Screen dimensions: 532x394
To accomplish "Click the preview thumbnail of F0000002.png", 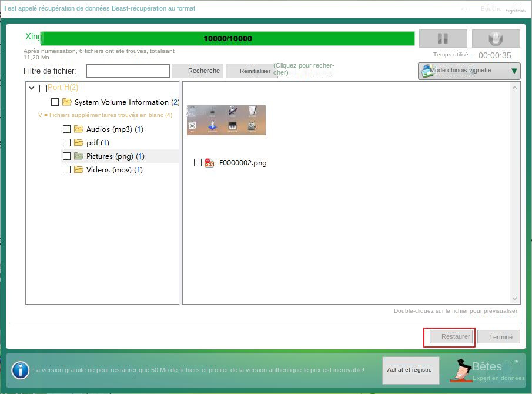I will (x=226, y=120).
